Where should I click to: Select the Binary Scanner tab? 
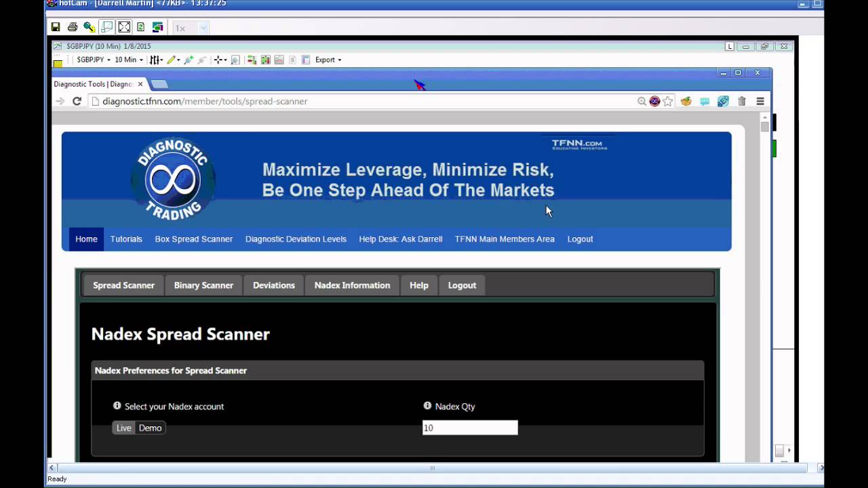point(203,285)
